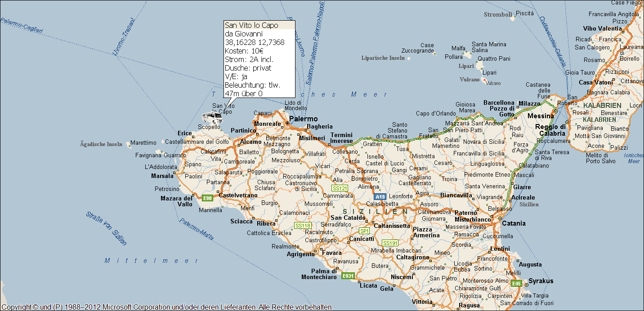Click the green E45 shield near Syrakus
The height and width of the screenshot is (311, 644).
click(516, 284)
